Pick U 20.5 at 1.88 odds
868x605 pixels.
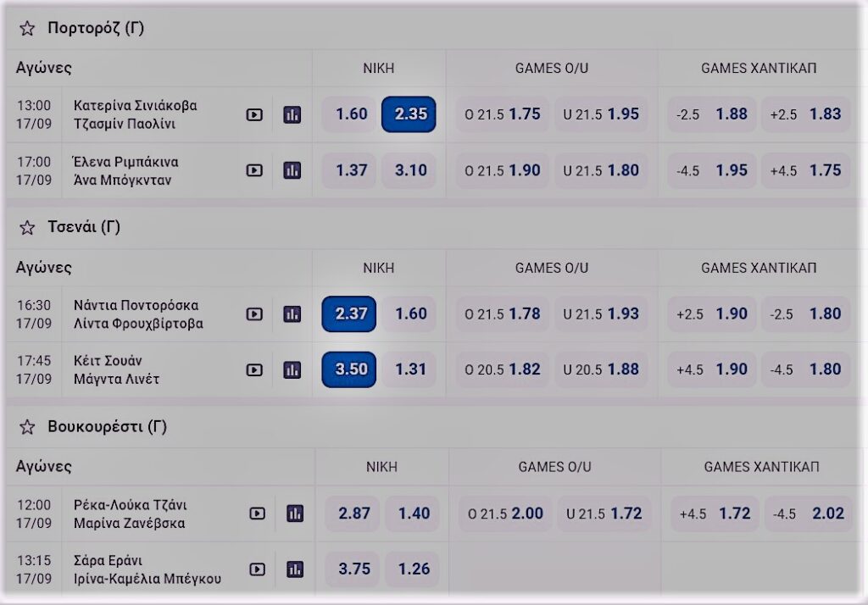[601, 370]
